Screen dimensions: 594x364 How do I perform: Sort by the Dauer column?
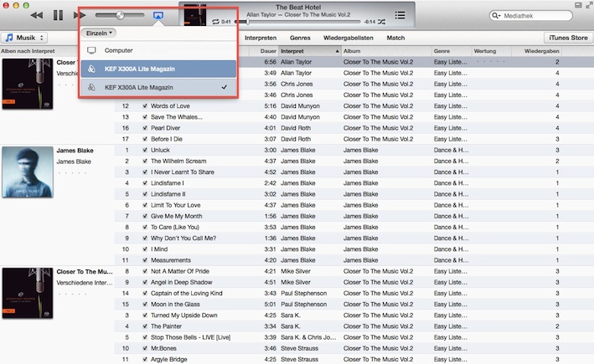click(263, 51)
